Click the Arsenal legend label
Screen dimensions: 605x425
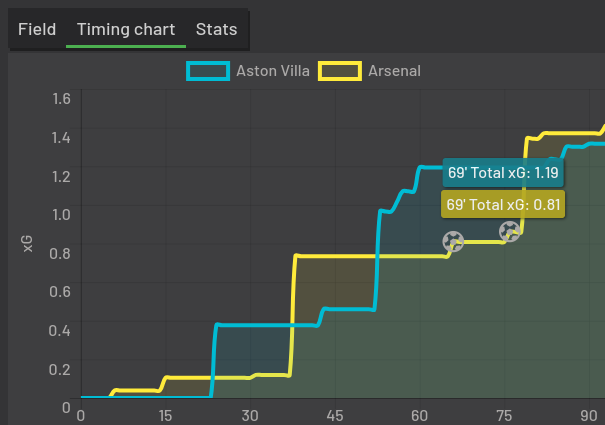pos(394,71)
